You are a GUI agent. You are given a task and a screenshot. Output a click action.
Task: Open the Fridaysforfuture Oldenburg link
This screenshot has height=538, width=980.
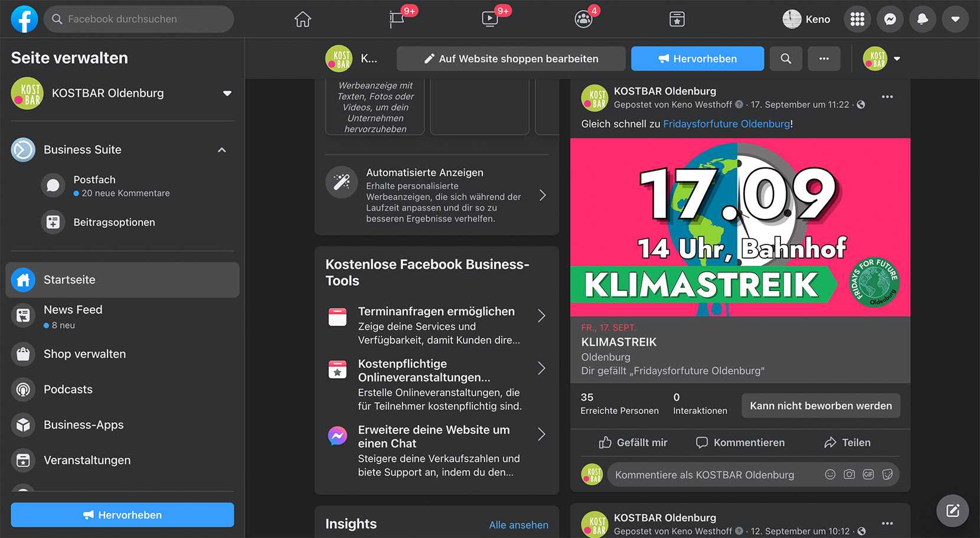726,124
